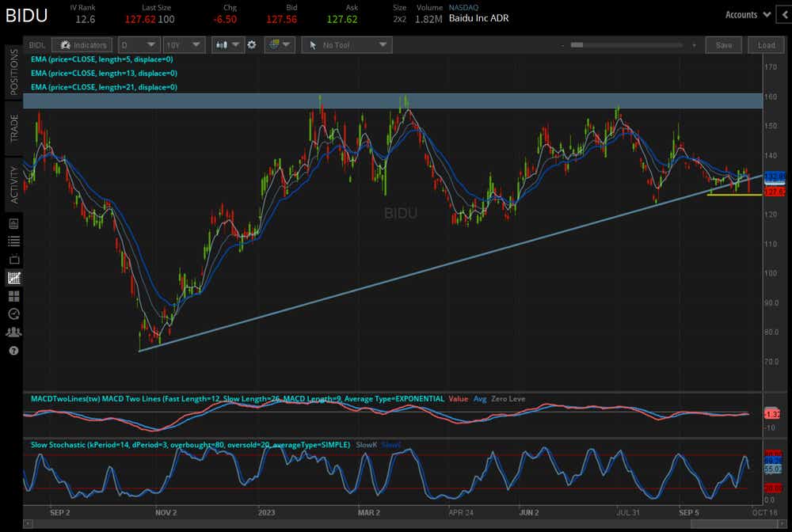The image size is (792, 532).
Task: Click the Indicators button
Action: pyautogui.click(x=82, y=45)
